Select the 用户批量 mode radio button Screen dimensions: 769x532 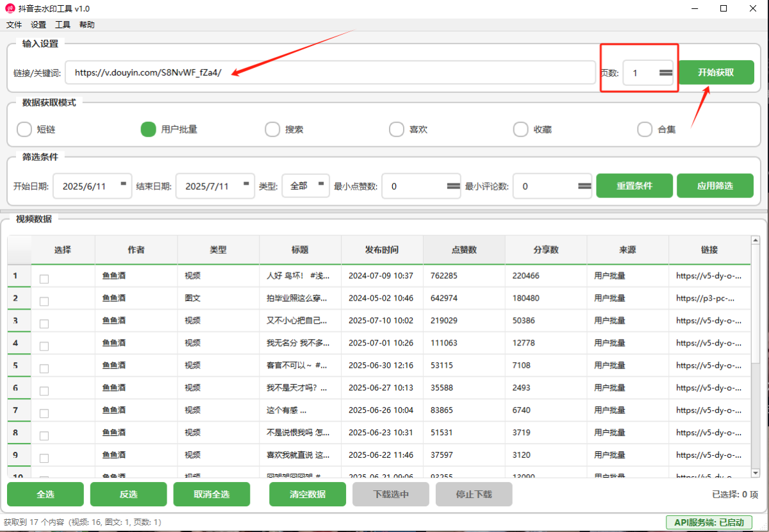point(149,129)
